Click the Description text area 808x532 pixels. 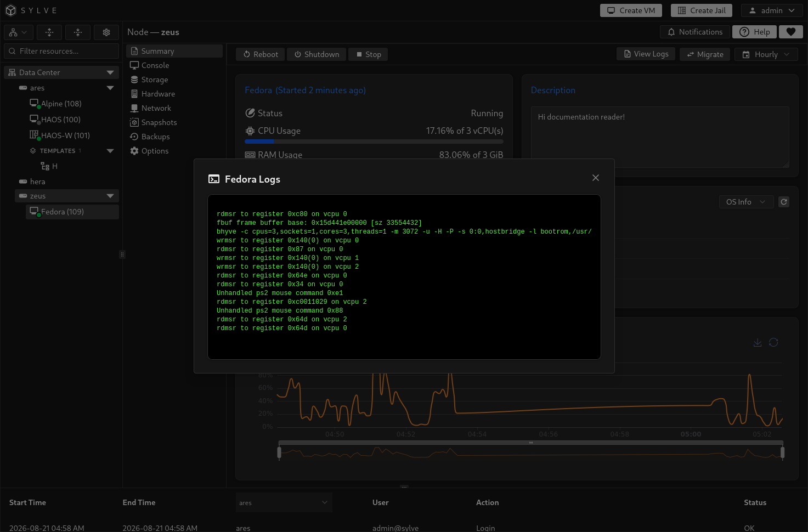pos(660,137)
